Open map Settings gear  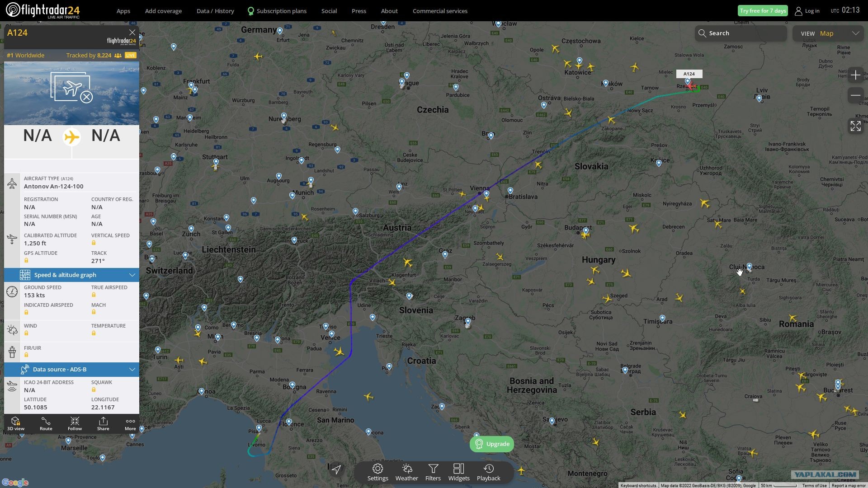tap(378, 472)
